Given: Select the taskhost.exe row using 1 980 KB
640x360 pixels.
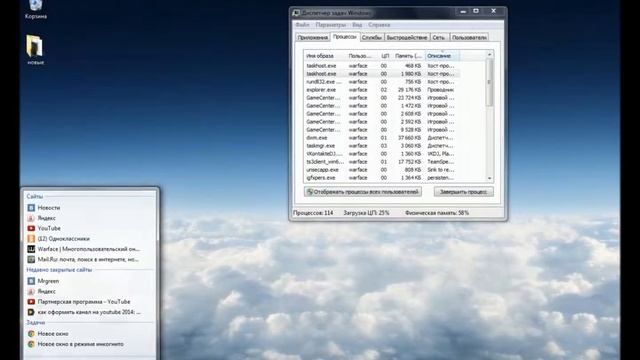Looking at the screenshot, I should click(x=382, y=74).
